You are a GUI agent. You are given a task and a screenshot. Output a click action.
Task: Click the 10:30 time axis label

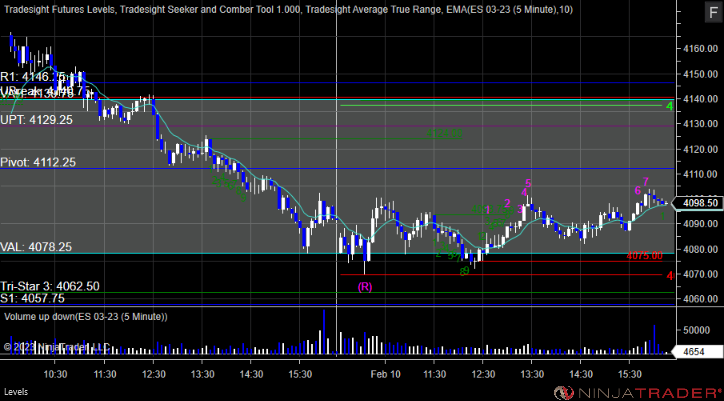(56, 374)
